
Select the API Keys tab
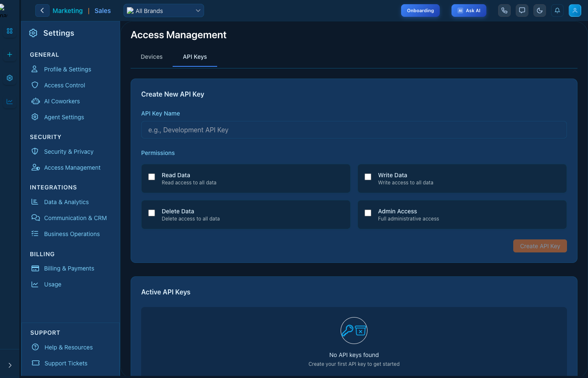195,57
